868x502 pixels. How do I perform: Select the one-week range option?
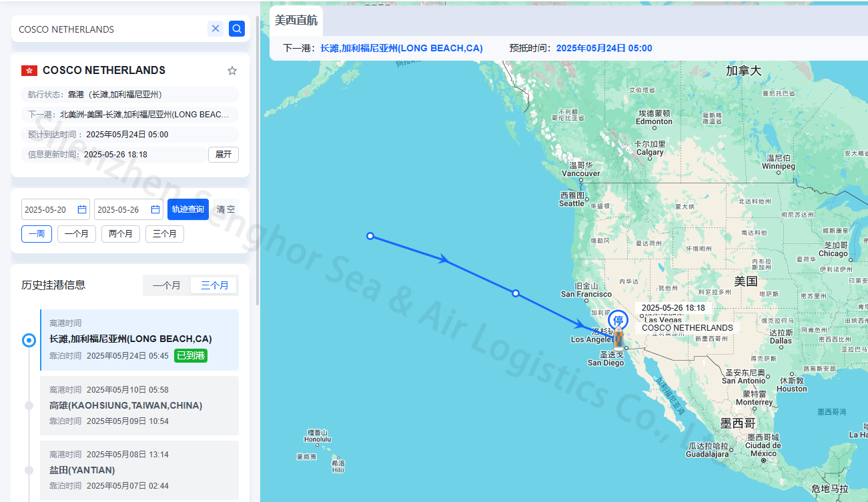pos(37,234)
